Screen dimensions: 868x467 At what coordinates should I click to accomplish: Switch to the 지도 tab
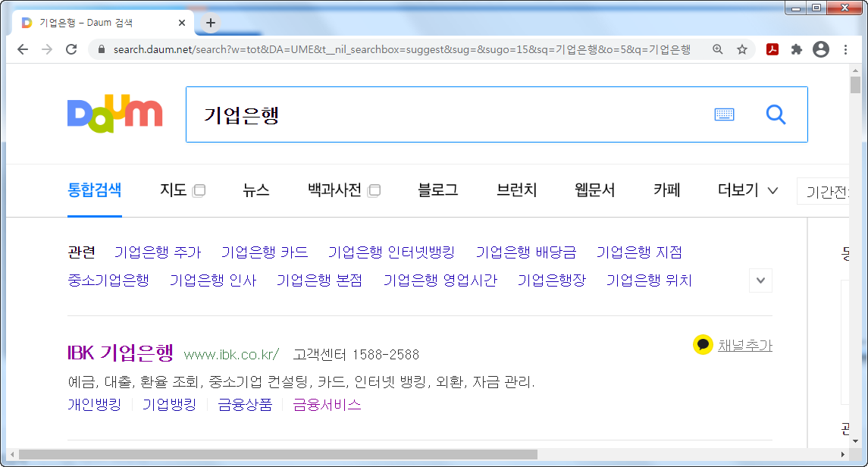174,190
